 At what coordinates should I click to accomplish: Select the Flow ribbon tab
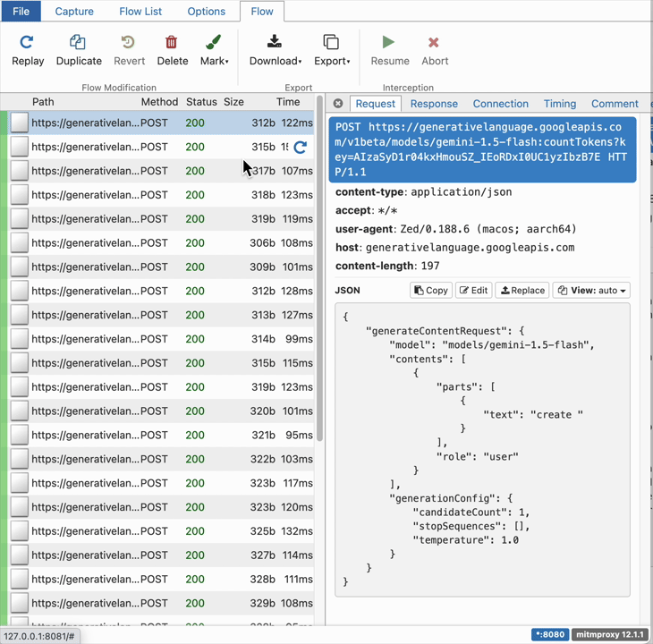click(x=262, y=12)
